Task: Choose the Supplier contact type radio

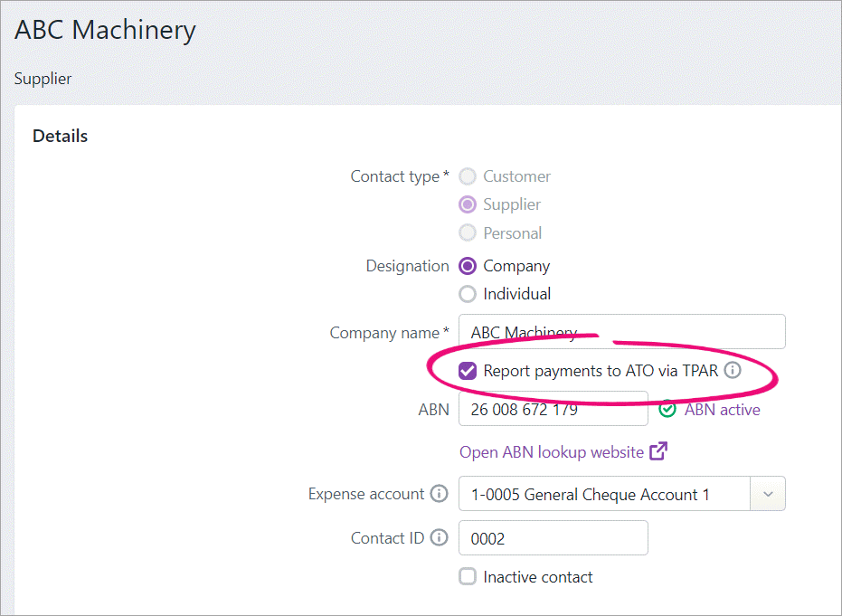Action: tap(468, 204)
